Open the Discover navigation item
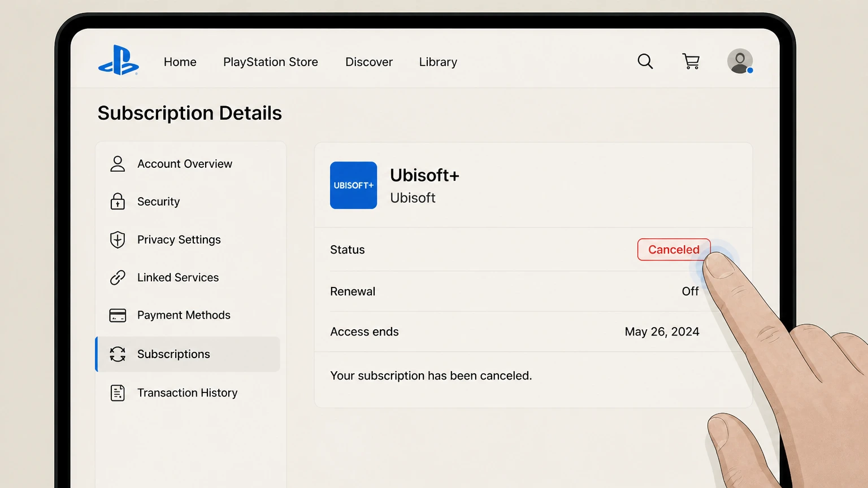This screenshot has width=868, height=488. 369,62
